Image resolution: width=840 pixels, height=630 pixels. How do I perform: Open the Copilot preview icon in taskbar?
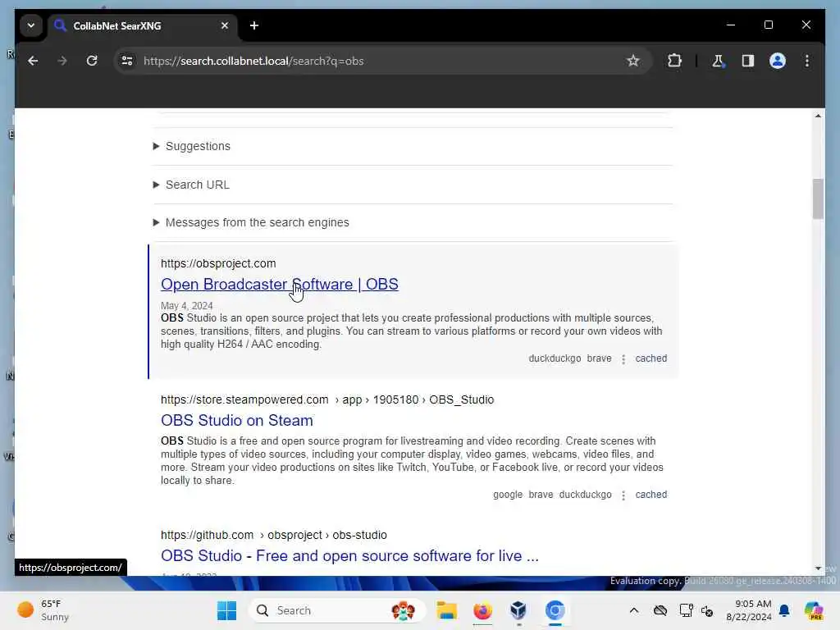(813, 610)
